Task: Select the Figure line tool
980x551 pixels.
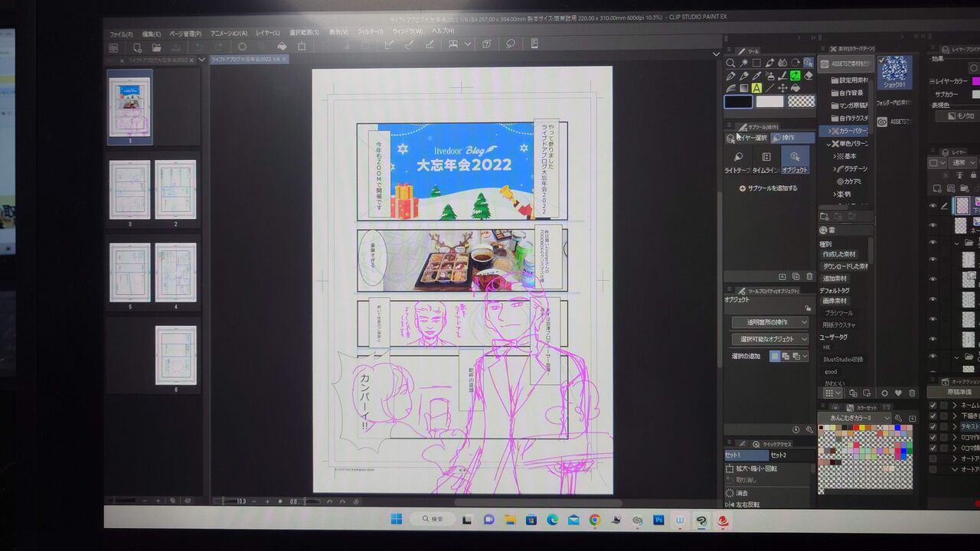Action: click(769, 88)
